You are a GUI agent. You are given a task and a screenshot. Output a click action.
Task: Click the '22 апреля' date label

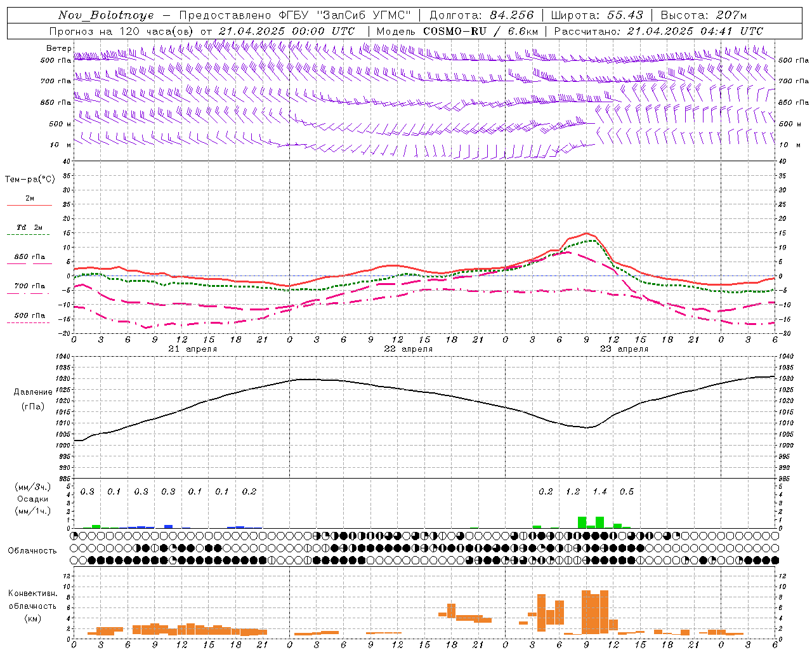point(409,349)
